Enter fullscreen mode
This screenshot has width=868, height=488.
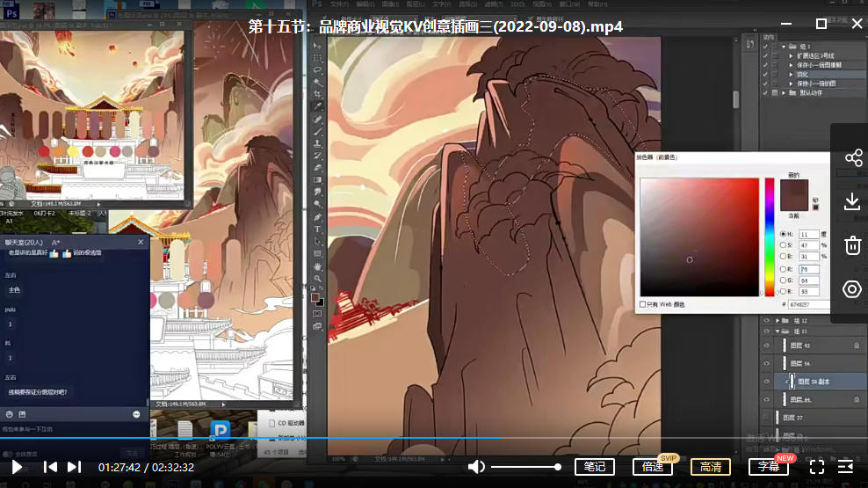point(816,467)
